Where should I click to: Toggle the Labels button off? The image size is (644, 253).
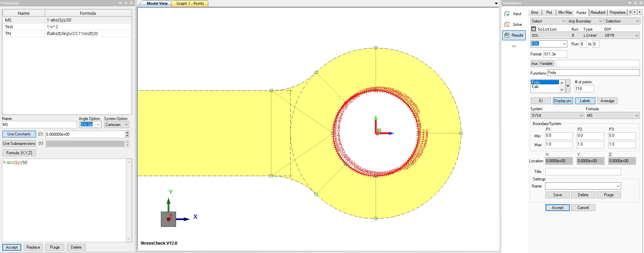coord(585,101)
